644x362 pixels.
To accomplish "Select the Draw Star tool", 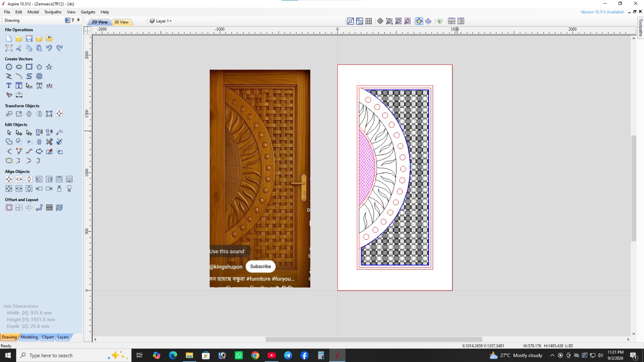I will pos(49,67).
